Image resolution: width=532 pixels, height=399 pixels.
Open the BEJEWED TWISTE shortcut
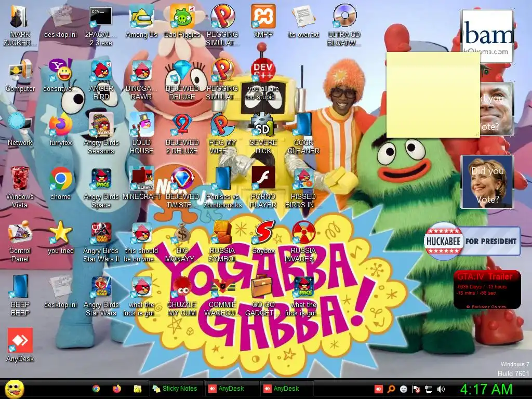[x=182, y=186]
